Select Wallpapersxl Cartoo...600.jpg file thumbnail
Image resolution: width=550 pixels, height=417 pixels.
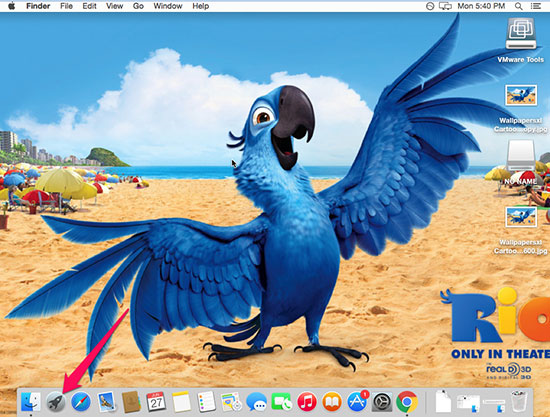521,217
